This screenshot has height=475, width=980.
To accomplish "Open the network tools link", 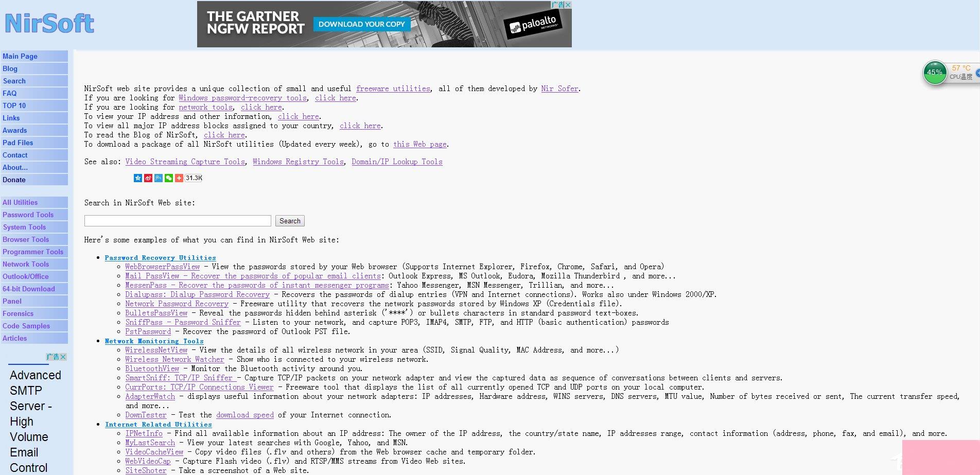I will [206, 107].
